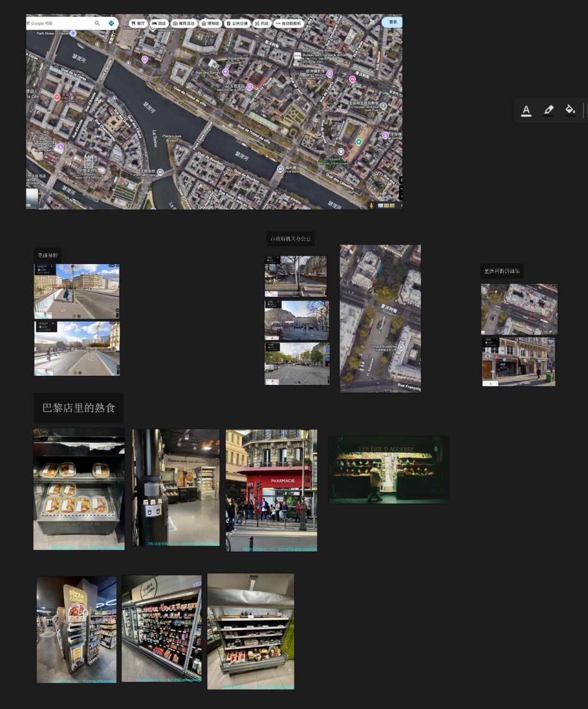Click the Pont Saint-Louis bridge pin

point(160,172)
